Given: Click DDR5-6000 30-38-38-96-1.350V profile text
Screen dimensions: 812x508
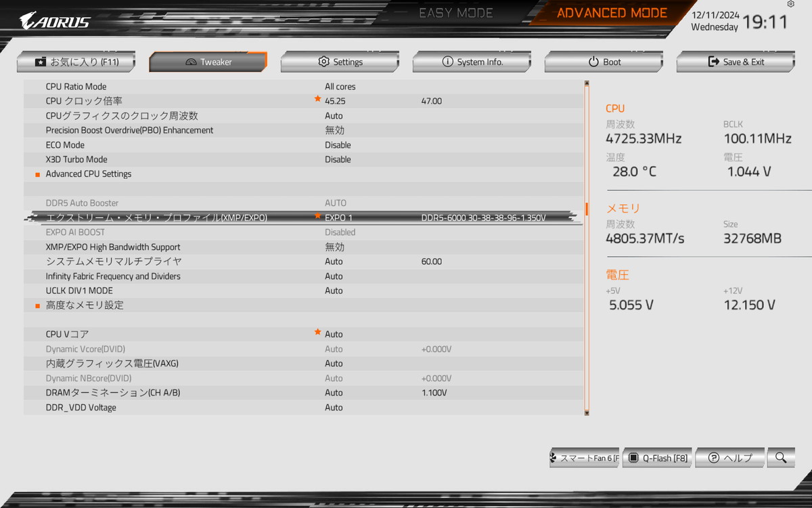Looking at the screenshot, I should tap(483, 218).
